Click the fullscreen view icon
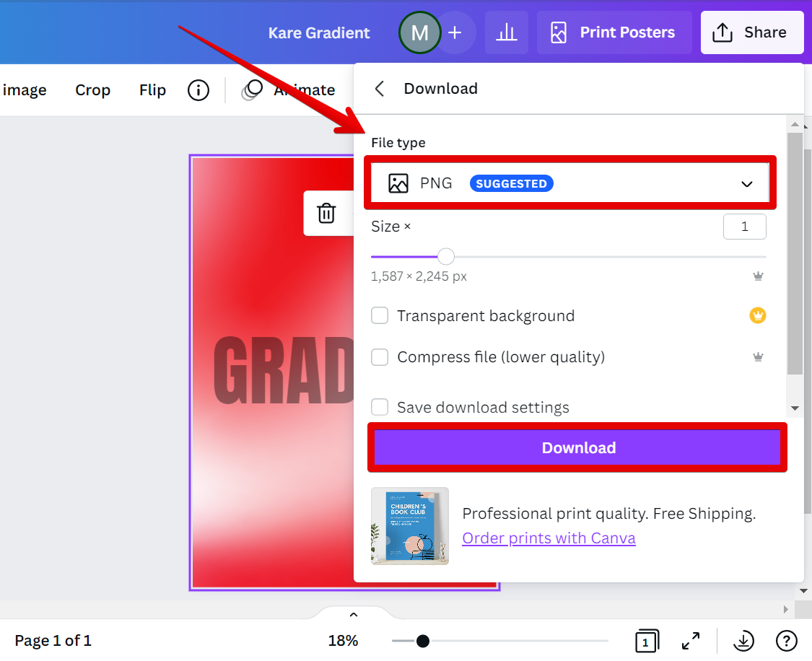The image size is (812, 661). pos(690,640)
